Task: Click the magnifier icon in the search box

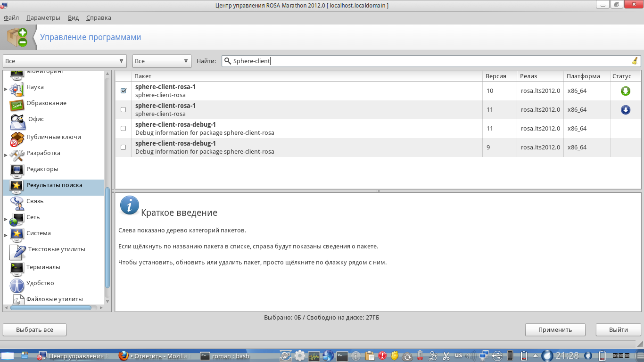Action: (228, 61)
